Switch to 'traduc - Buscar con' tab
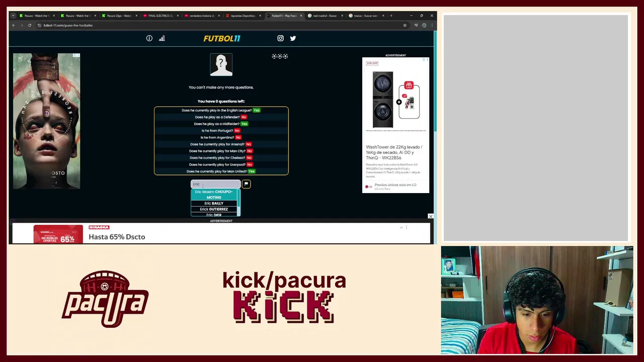 click(366, 16)
